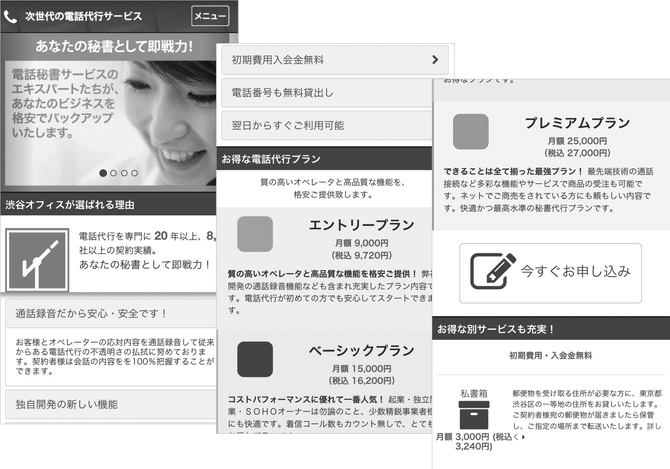670x469 pixels.
Task: Select the second carousel dot indicator
Action: [113, 173]
